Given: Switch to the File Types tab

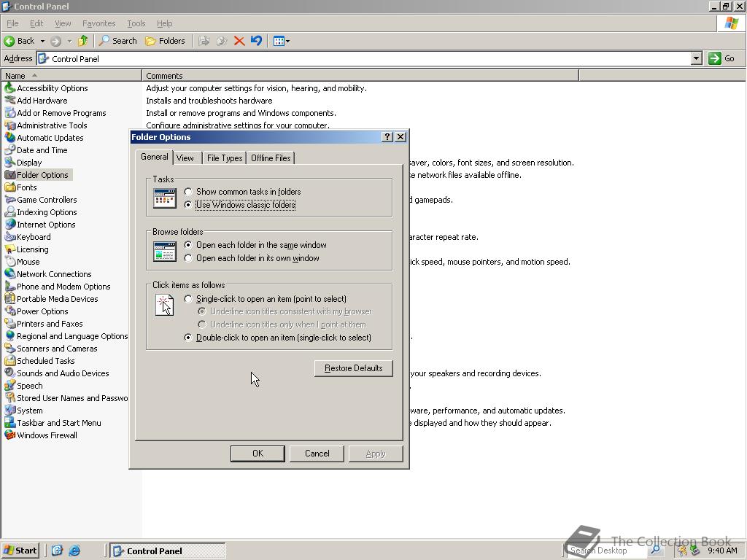Looking at the screenshot, I should (225, 158).
